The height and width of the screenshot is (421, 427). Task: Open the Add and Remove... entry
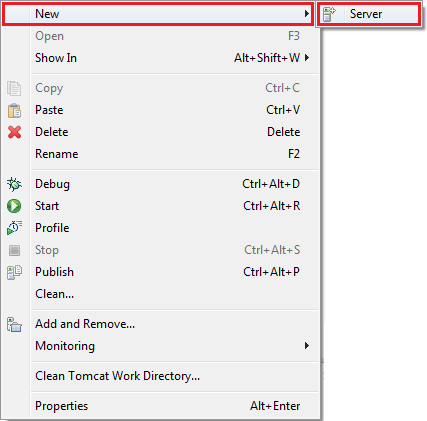[160, 324]
